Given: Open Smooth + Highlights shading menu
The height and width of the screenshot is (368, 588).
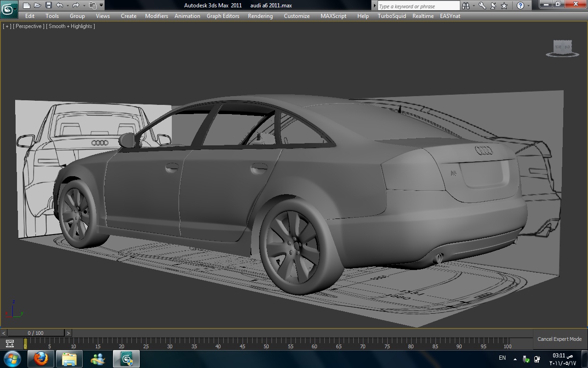Looking at the screenshot, I should [x=70, y=26].
